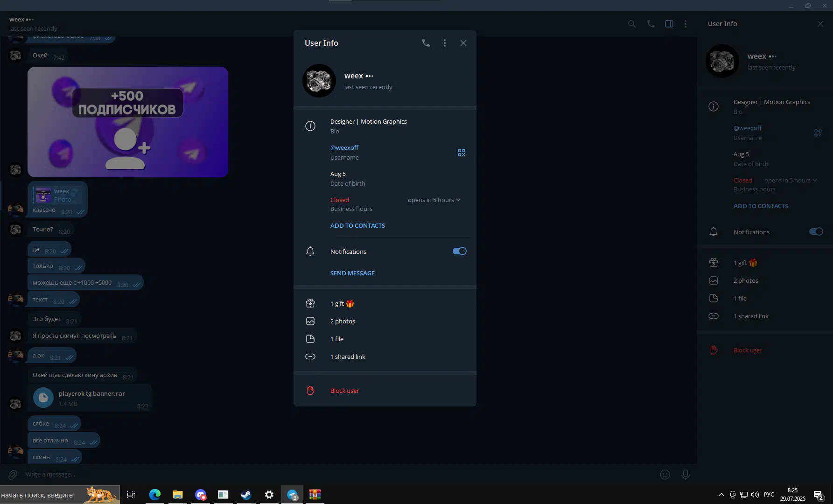Close the right User Info side panel
Image resolution: width=833 pixels, height=504 pixels.
820,24
